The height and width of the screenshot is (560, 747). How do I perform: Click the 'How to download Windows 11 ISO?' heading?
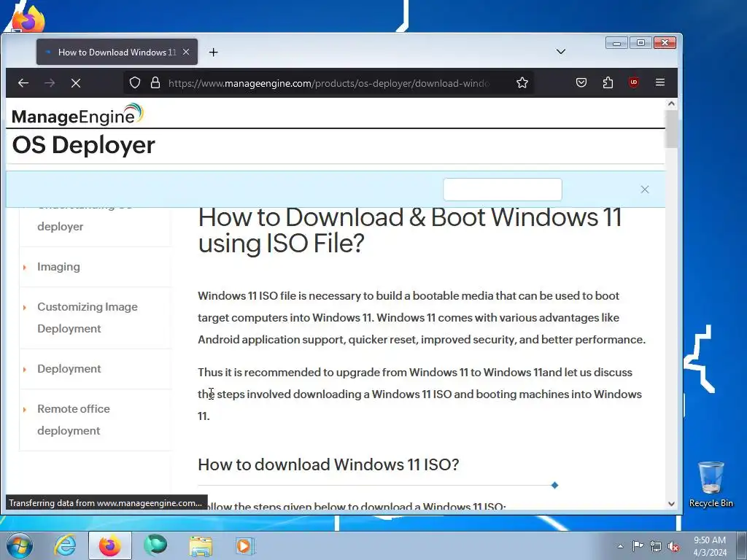tap(328, 464)
